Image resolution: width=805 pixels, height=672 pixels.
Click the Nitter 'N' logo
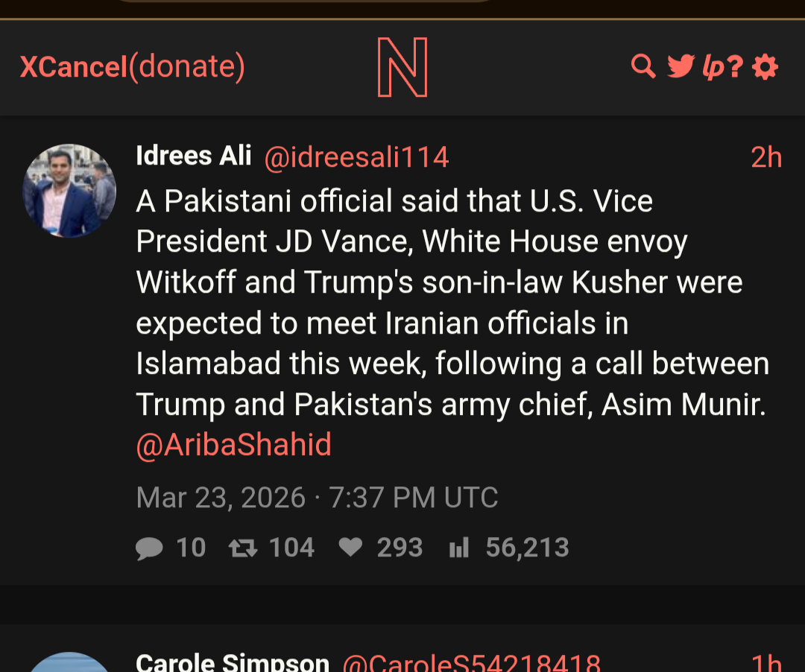pos(402,68)
